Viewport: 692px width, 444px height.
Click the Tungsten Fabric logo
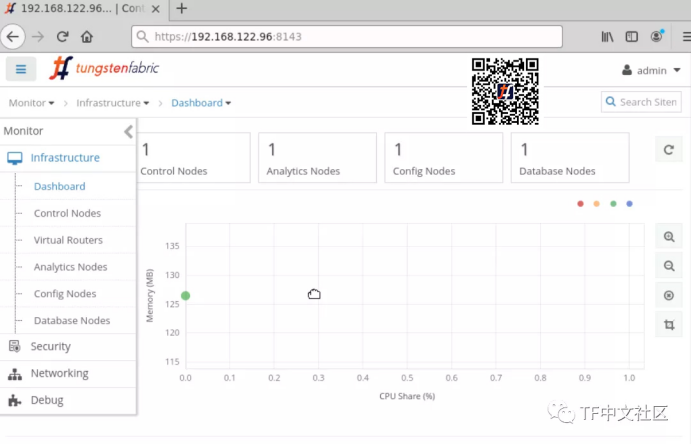coord(104,68)
